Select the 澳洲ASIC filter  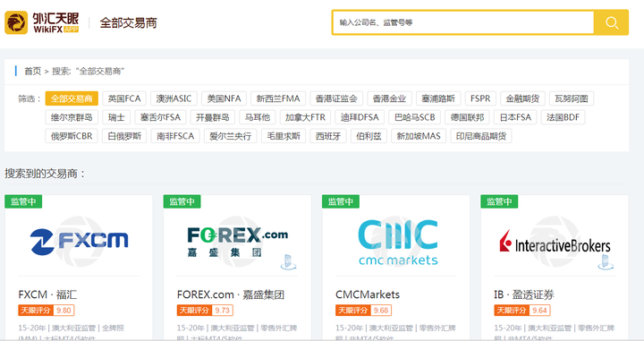(174, 98)
